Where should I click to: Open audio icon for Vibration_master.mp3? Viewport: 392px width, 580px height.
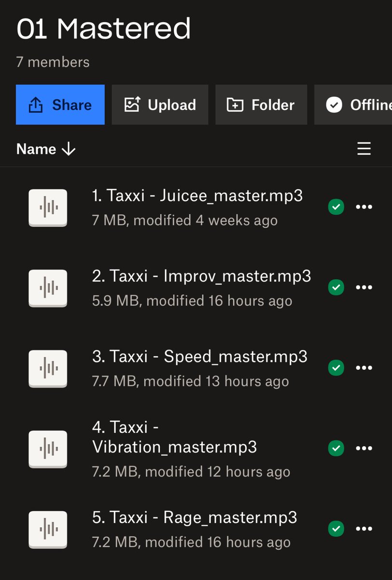click(x=48, y=449)
